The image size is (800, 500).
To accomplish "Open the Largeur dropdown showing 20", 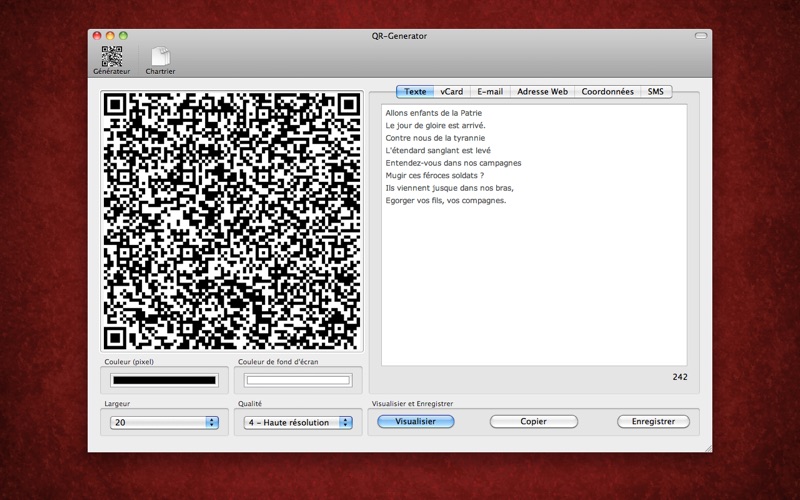I will [164, 422].
